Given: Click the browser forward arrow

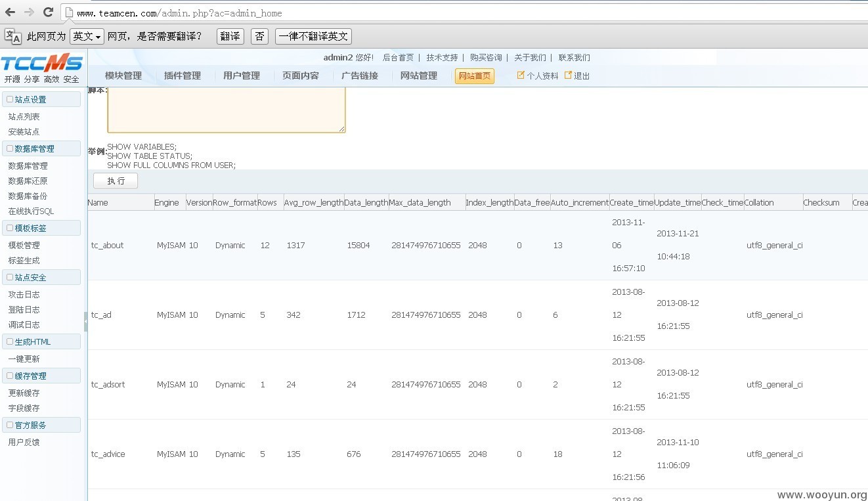Looking at the screenshot, I should (29, 12).
